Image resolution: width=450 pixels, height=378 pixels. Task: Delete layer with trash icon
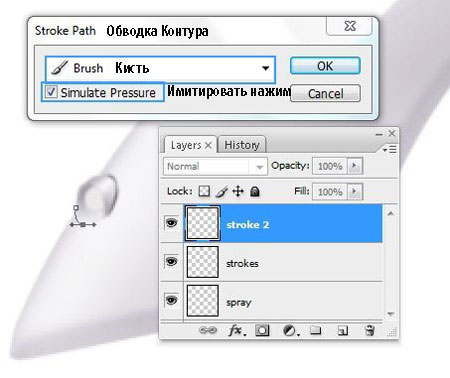(x=369, y=331)
